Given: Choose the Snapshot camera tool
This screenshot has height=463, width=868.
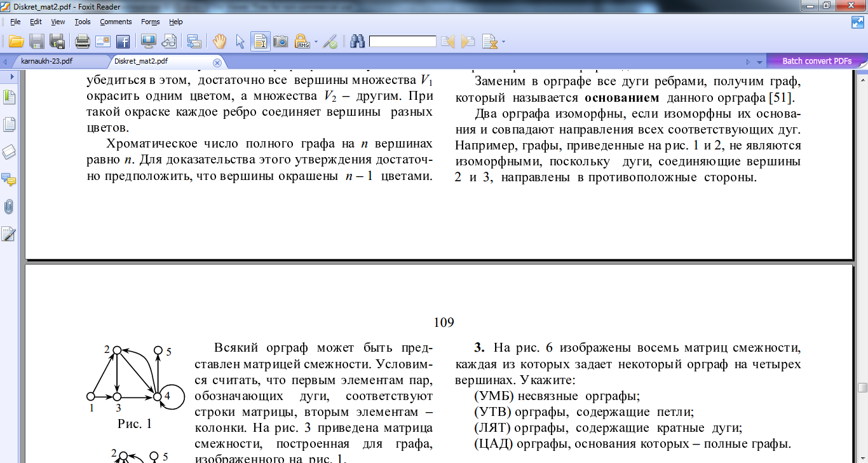Looking at the screenshot, I should 280,42.
